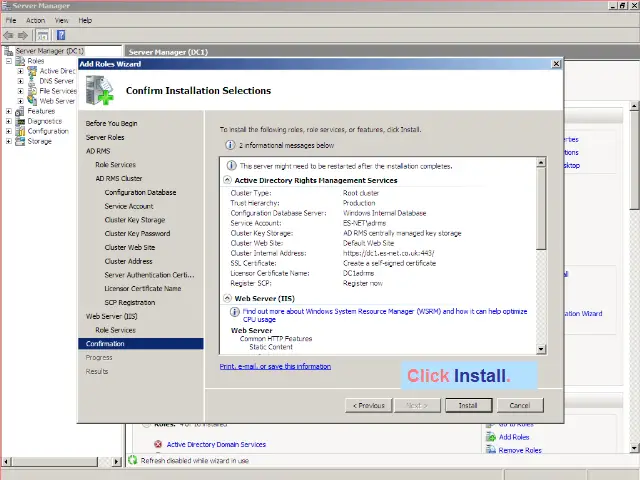Image resolution: width=640 pixels, height=480 pixels.
Task: Go to Cluster Web Site wizard step
Action: [130, 247]
